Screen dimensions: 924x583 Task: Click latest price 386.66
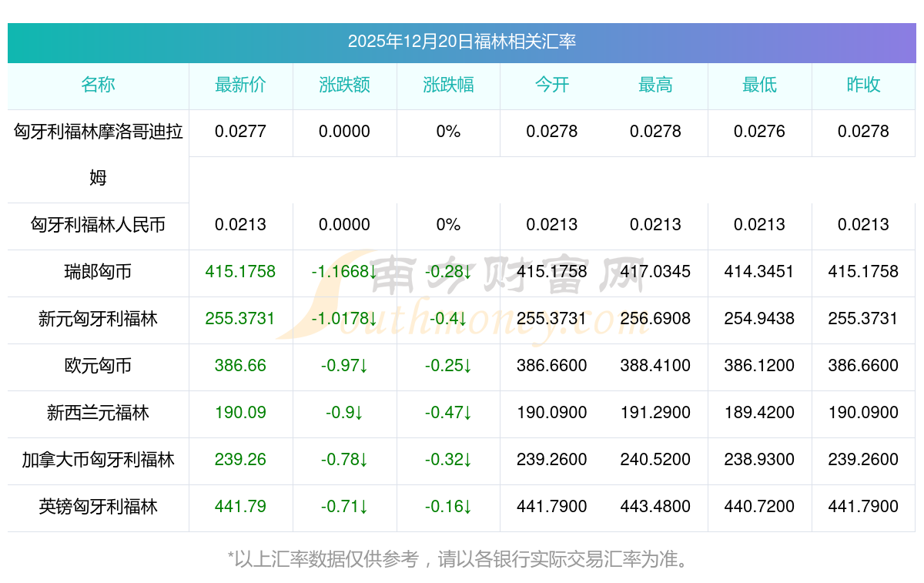click(x=241, y=366)
